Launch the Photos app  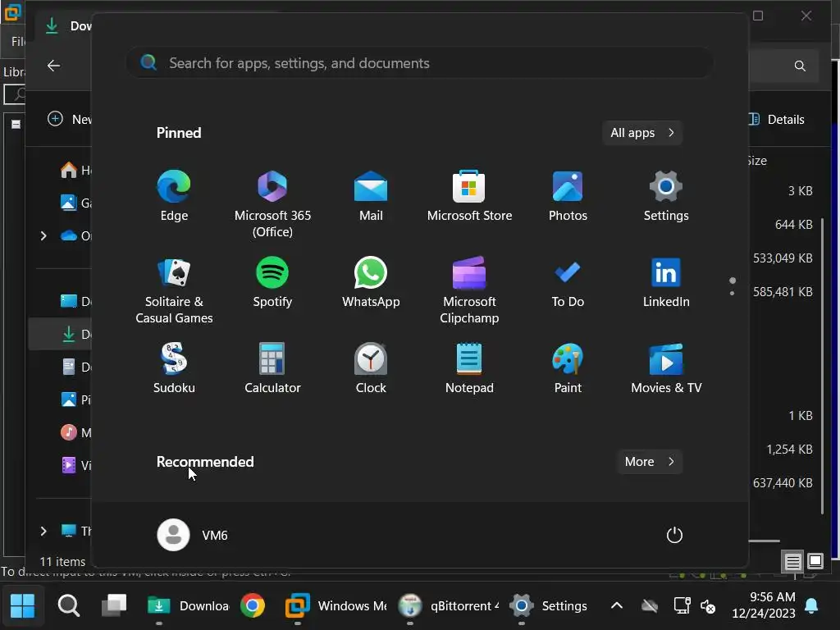(568, 195)
